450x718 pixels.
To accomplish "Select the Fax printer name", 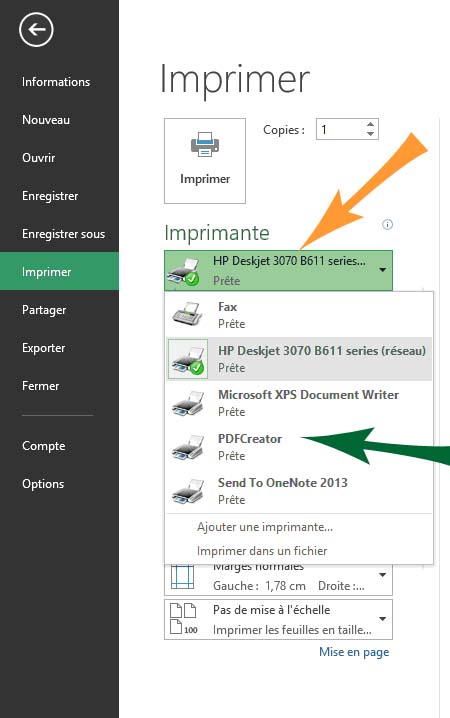I will [228, 307].
